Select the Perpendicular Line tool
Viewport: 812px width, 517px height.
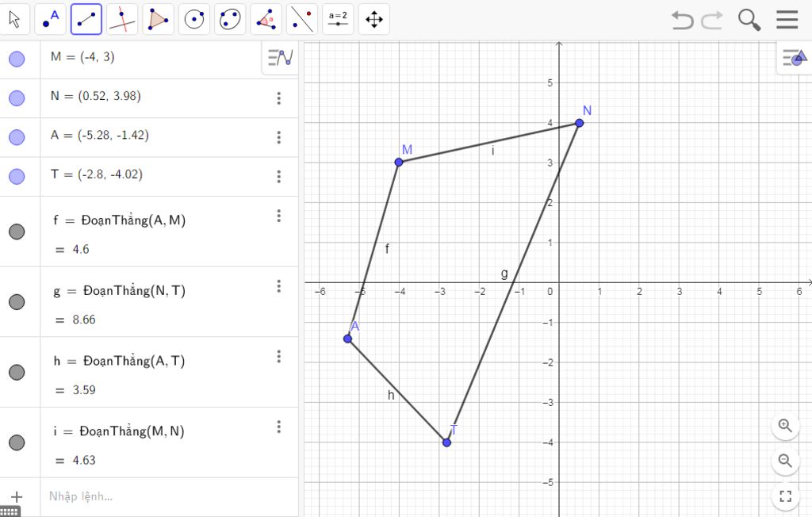click(x=122, y=20)
